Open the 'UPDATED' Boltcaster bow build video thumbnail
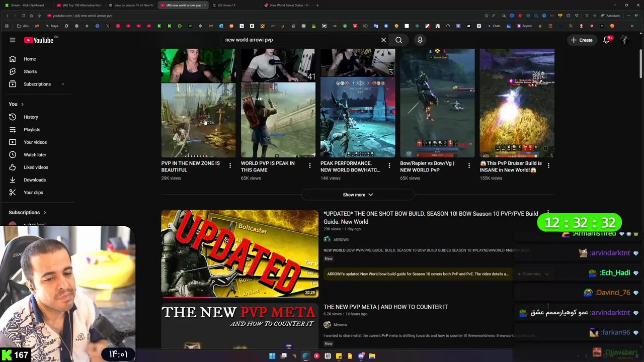The height and width of the screenshot is (362, 644). 239,253
